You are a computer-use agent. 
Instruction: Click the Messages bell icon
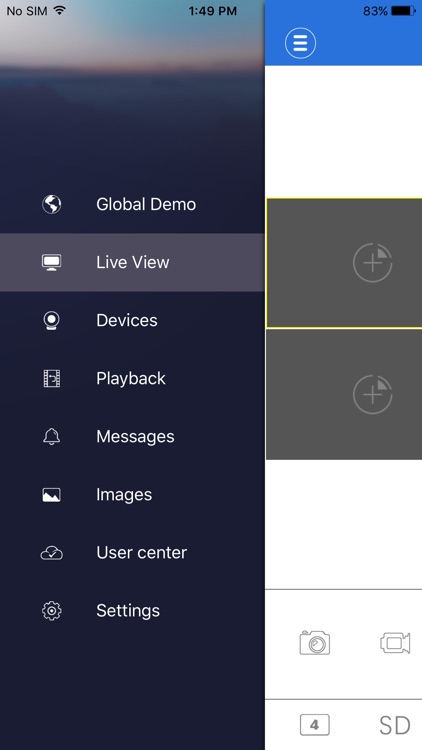click(52, 436)
